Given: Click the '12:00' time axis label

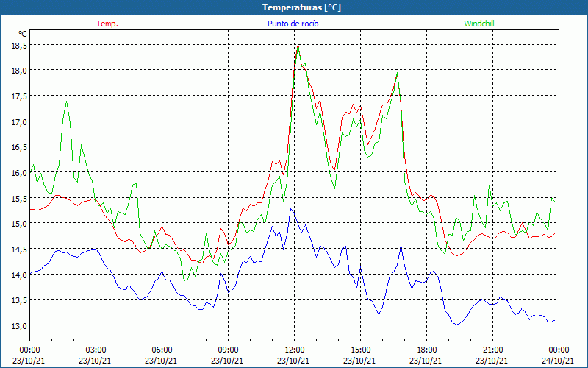Looking at the screenshot, I should (x=295, y=350).
